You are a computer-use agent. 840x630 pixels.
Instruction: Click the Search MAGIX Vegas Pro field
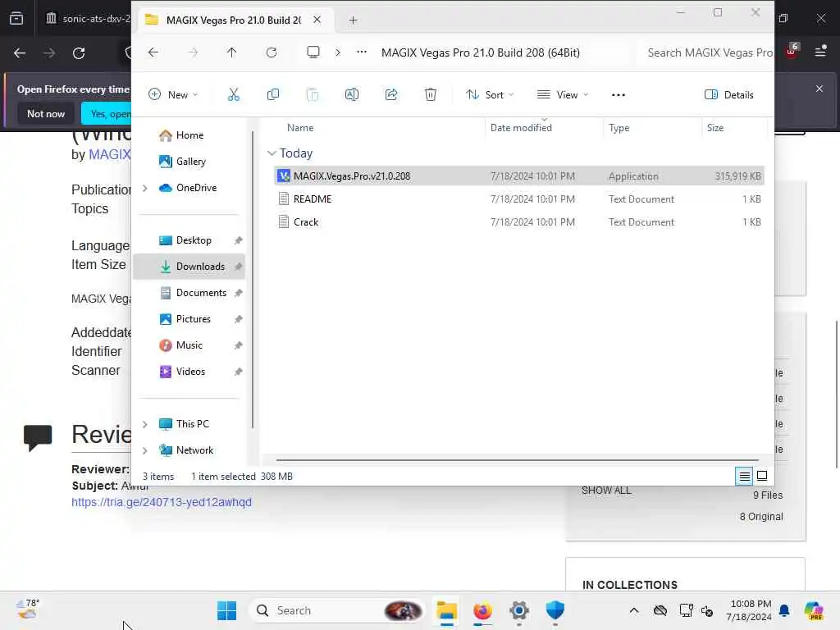[x=706, y=52]
